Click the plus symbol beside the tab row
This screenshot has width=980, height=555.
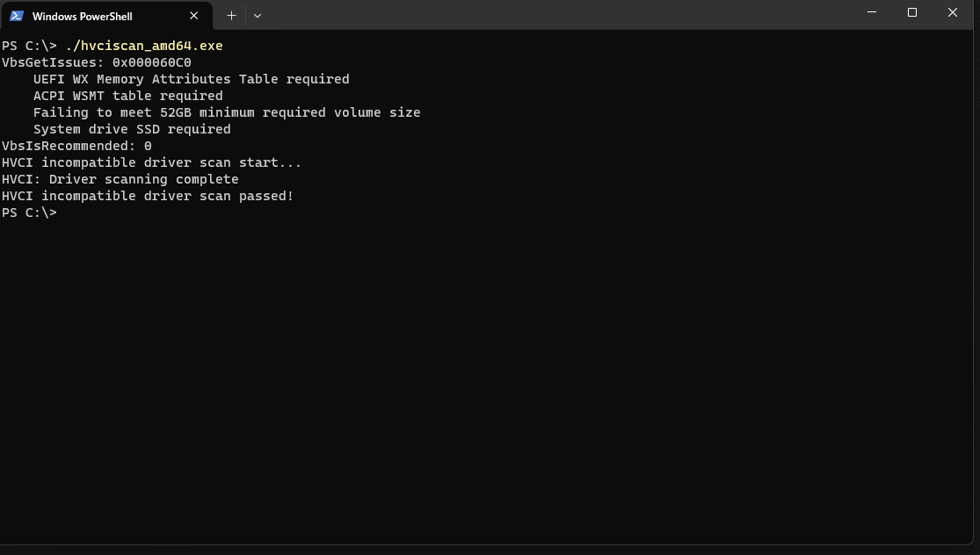click(231, 15)
